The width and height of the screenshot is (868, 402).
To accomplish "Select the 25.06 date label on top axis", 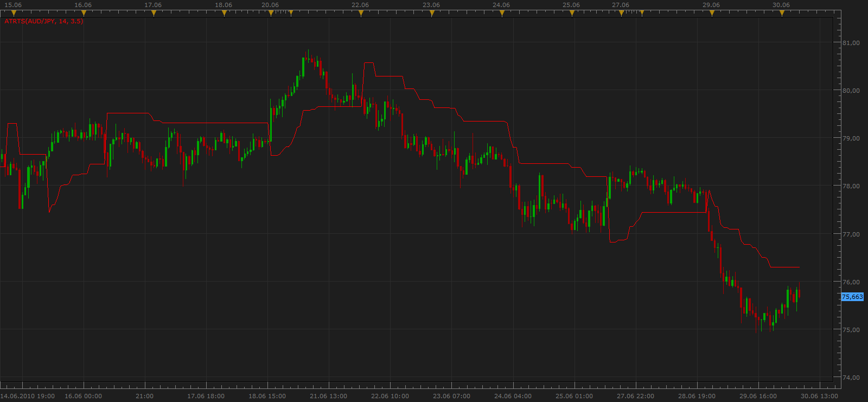I will 571,5.
